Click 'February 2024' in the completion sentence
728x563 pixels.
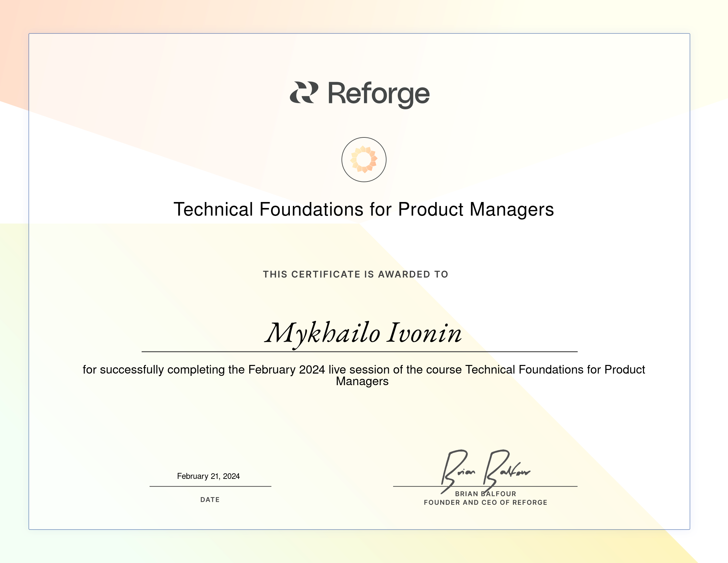click(286, 370)
